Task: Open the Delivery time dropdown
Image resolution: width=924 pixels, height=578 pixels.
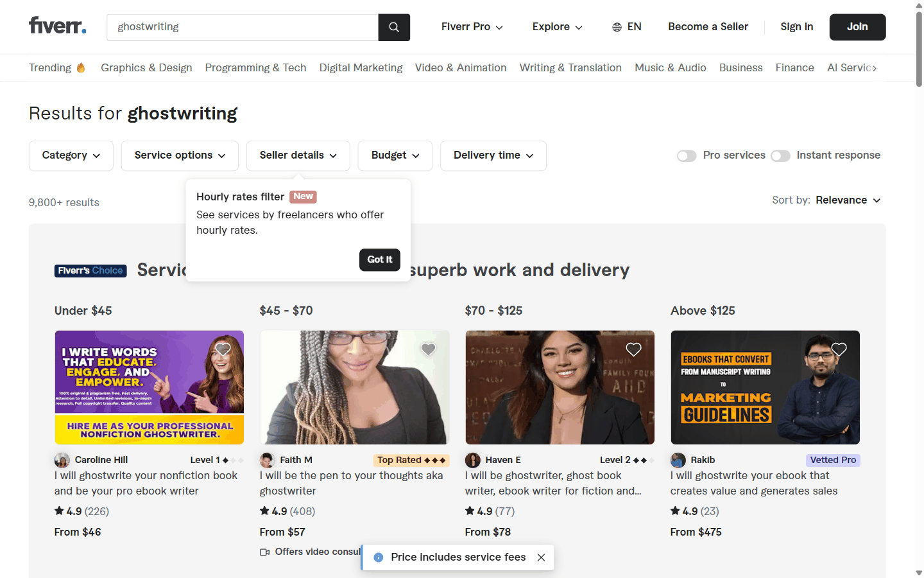Action: pos(493,155)
